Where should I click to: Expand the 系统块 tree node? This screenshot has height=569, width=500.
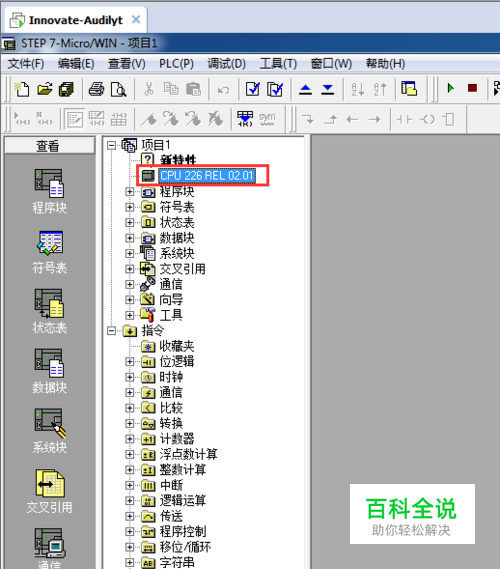130,253
